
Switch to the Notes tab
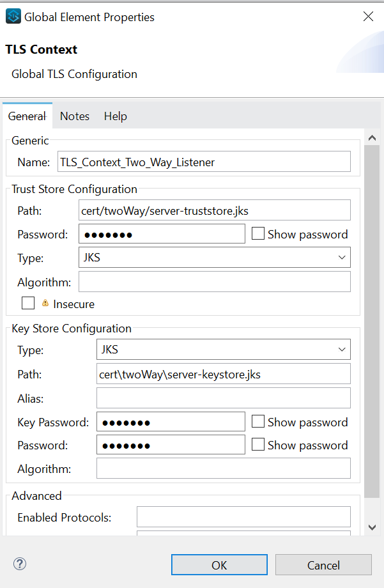pos(75,116)
